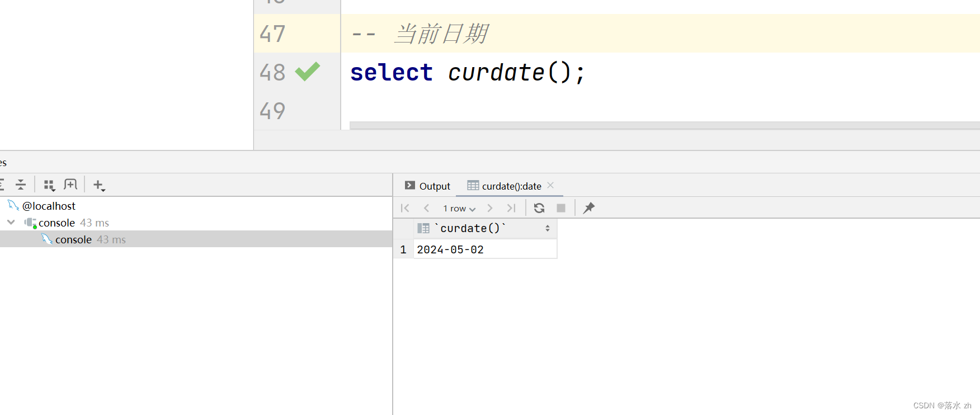Go to last page of results
The image size is (980, 415).
(x=511, y=208)
